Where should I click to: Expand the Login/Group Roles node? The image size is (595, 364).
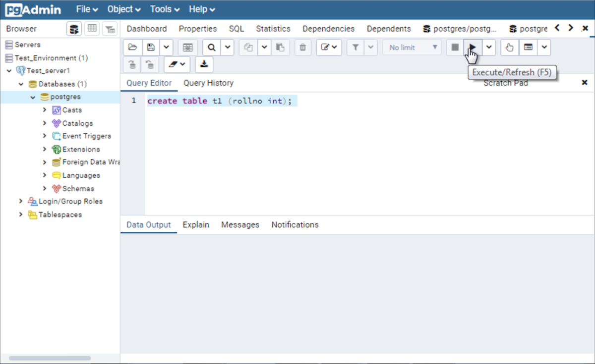[21, 202]
